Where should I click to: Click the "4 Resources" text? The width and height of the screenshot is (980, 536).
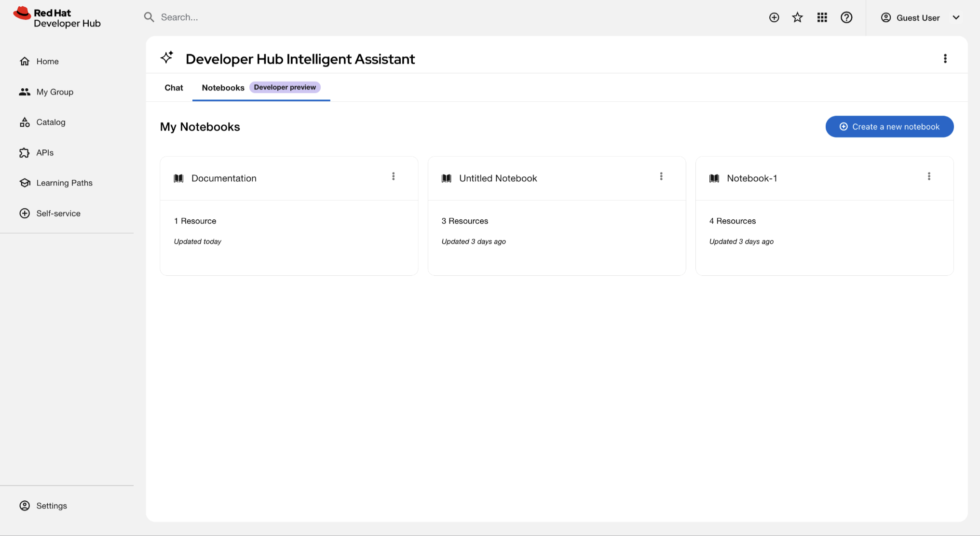coord(733,221)
